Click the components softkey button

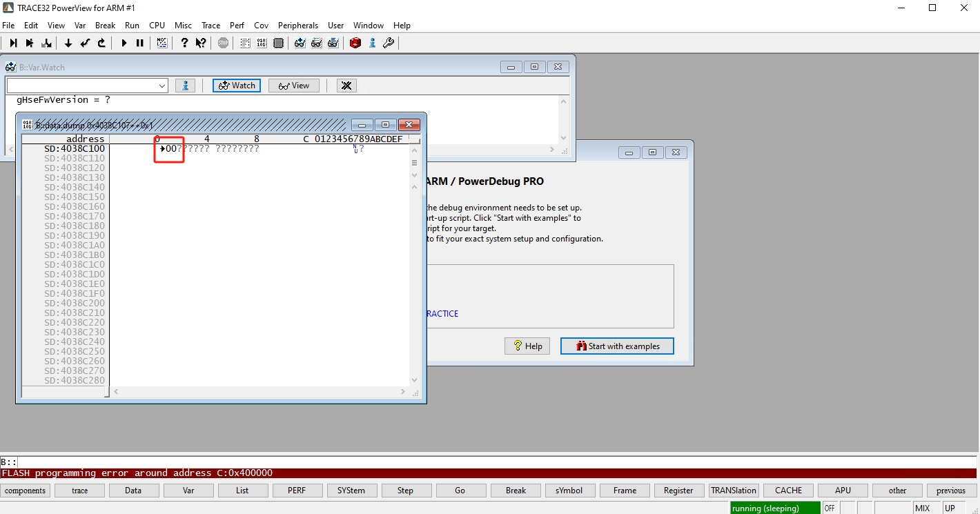pos(26,491)
